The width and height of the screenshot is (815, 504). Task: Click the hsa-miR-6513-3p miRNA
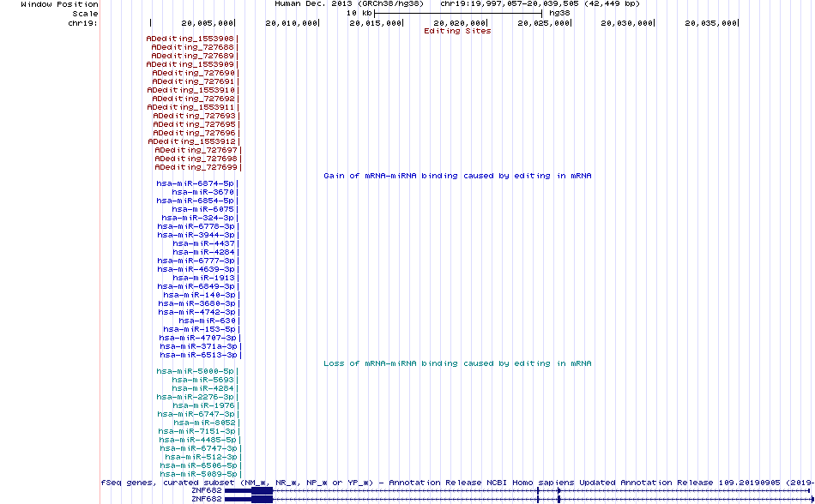[198, 355]
